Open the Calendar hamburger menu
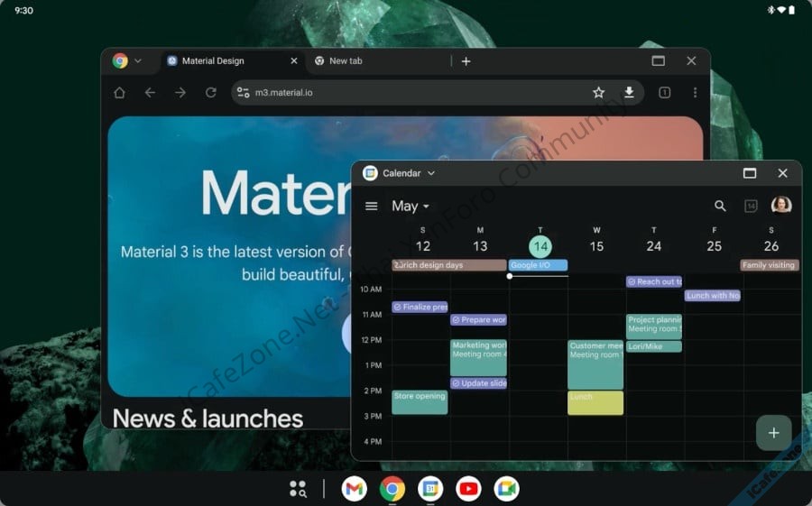This screenshot has height=506, width=812. click(371, 206)
